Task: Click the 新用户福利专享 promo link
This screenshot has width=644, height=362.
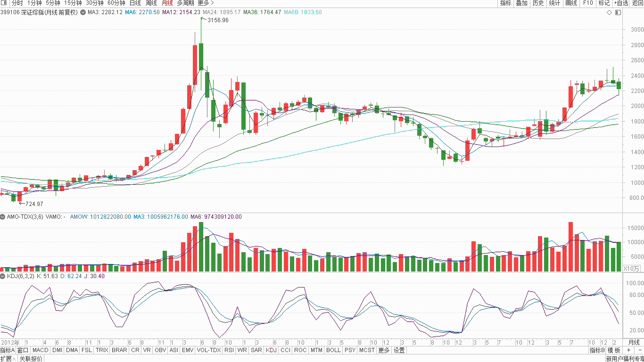Action: tap(625, 359)
